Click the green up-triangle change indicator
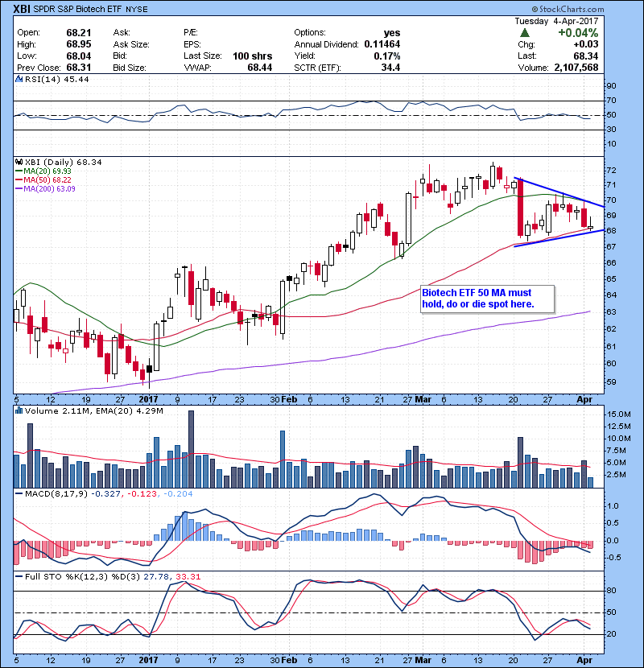The image size is (644, 668). (525, 33)
